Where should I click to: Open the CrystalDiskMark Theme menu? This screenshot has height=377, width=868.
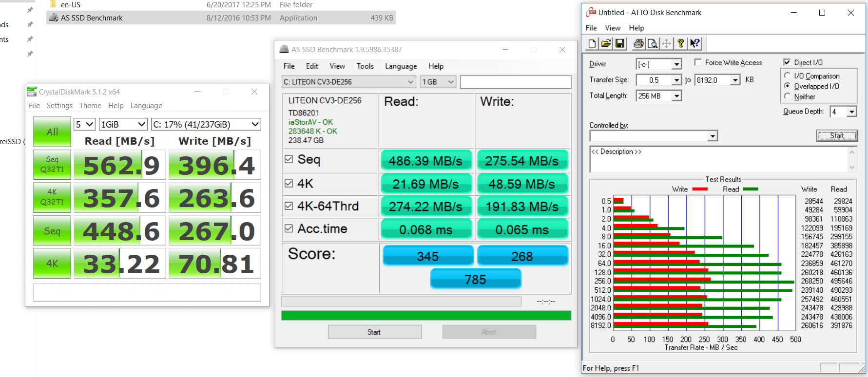[90, 106]
